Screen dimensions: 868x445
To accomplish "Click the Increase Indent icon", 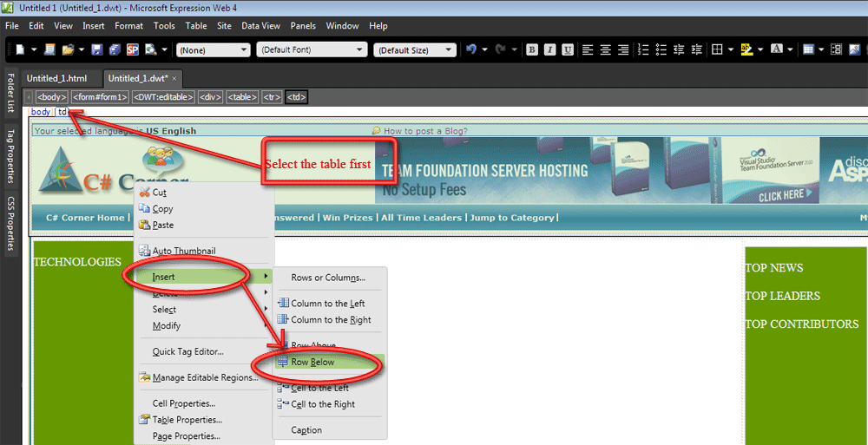I will click(697, 49).
